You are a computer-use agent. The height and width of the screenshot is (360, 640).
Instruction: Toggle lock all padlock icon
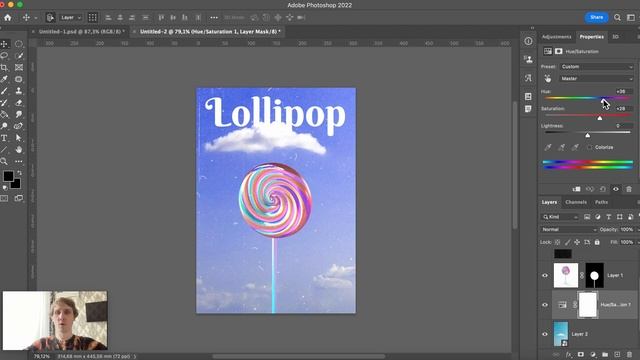pos(597,242)
